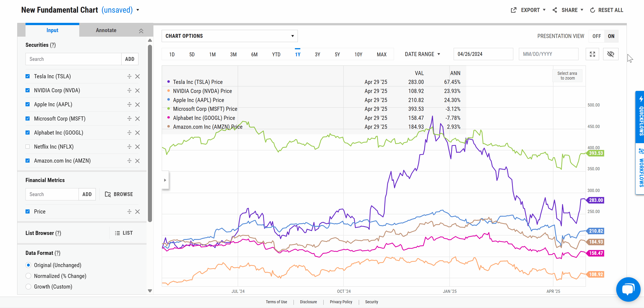Open chart title dropdown arrow next to unsaved

pyautogui.click(x=138, y=10)
